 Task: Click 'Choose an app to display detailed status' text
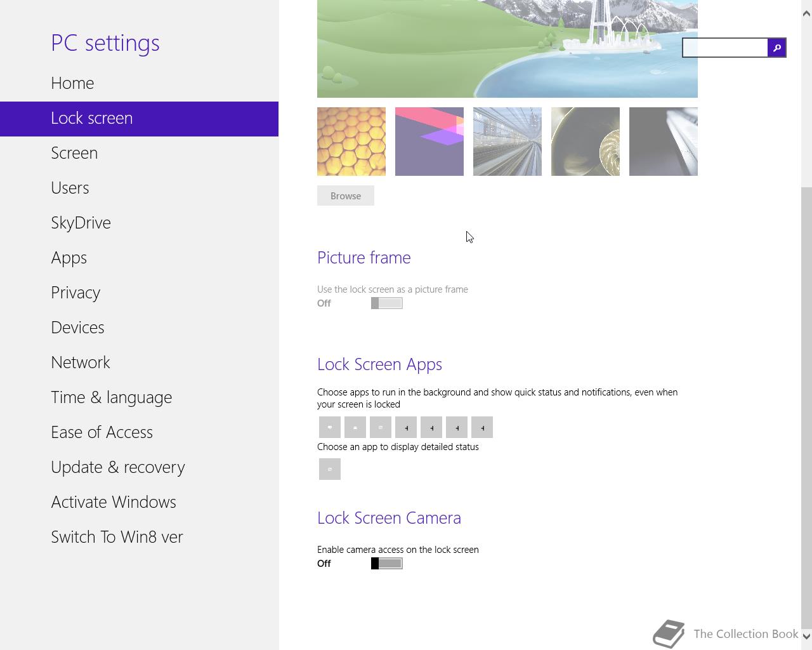pos(398,447)
